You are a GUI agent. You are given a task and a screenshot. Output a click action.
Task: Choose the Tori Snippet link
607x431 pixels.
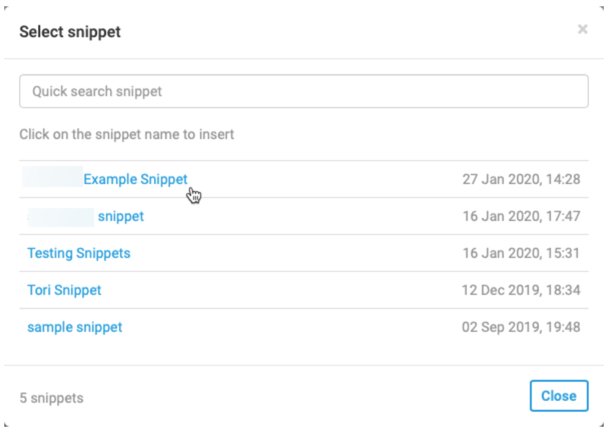64,290
